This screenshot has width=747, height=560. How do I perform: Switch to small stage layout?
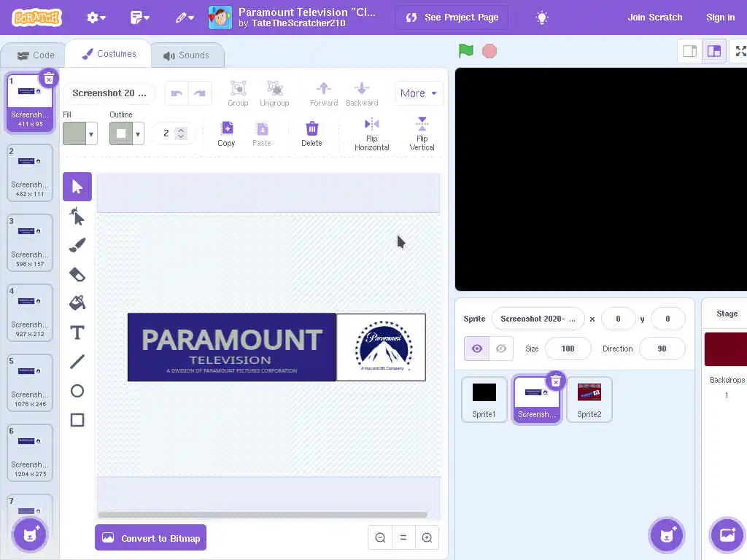coord(690,51)
